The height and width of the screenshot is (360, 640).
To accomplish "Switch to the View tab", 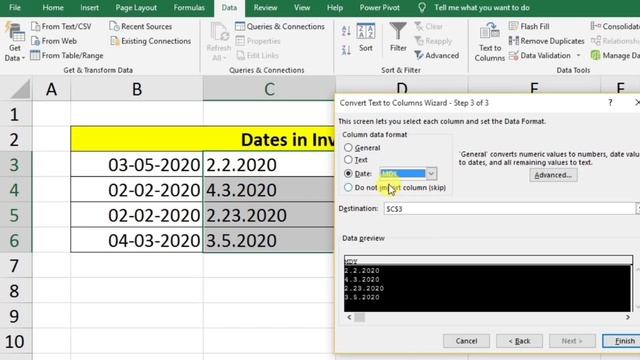I will 302,8.
